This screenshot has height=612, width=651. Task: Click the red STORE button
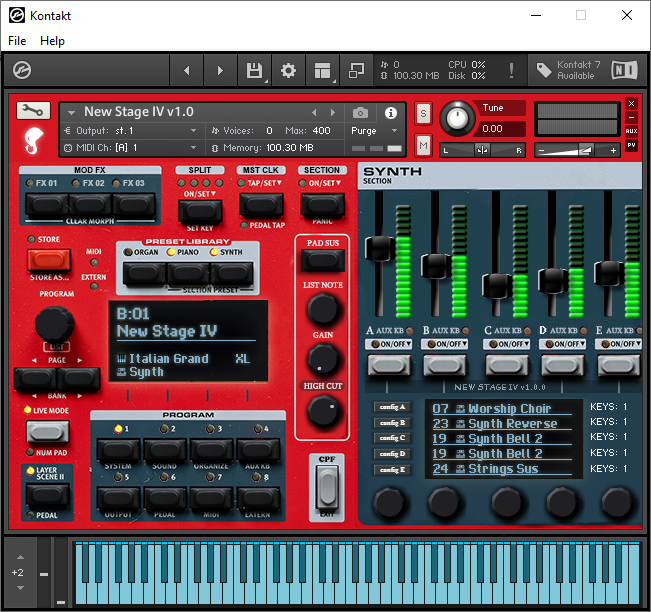[x=49, y=260]
